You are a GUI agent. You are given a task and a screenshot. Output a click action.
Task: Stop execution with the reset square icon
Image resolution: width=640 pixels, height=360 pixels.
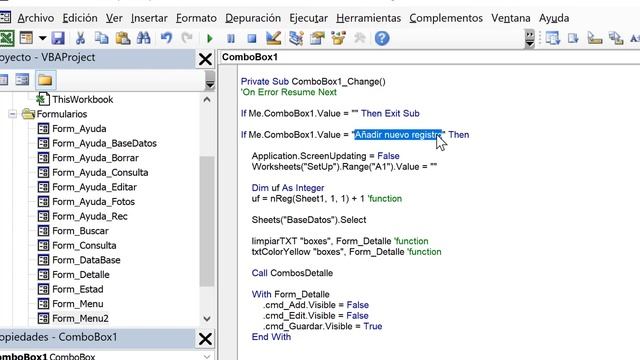click(252, 38)
